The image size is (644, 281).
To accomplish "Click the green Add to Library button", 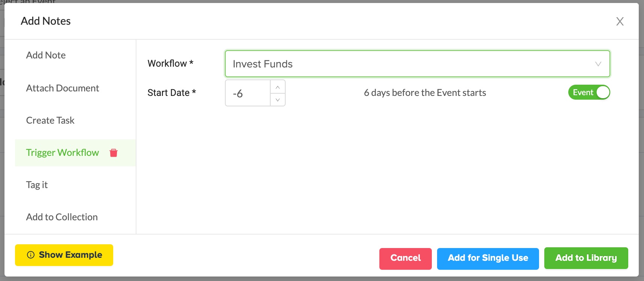I will click(x=586, y=258).
